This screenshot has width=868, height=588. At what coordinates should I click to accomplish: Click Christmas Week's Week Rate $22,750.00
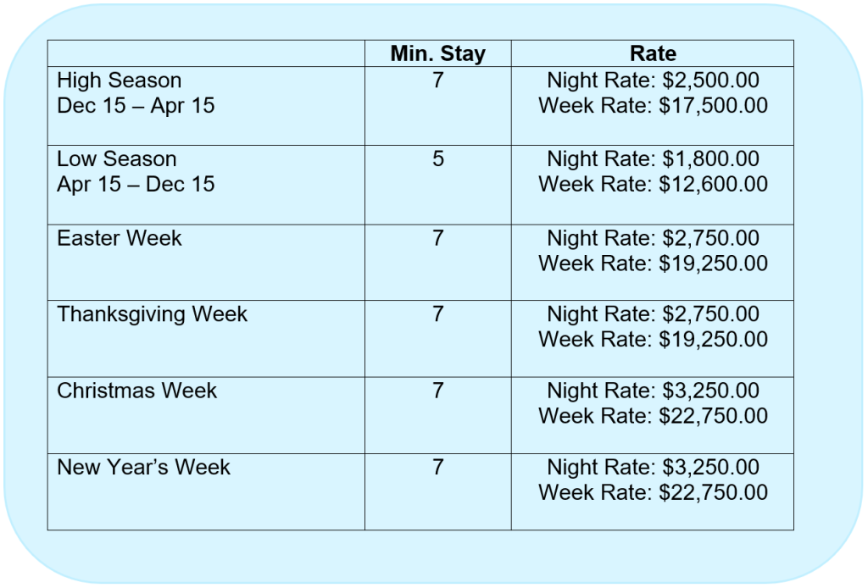point(654,416)
